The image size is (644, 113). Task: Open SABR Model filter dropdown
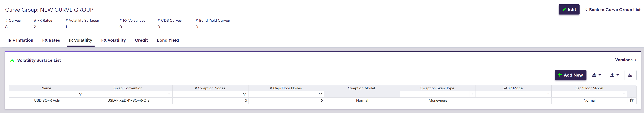[x=548, y=94]
